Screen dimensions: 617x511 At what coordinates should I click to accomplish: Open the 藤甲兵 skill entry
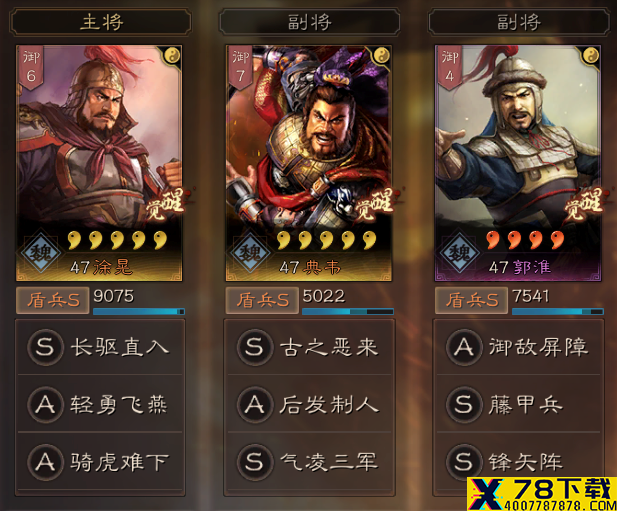pos(519,404)
